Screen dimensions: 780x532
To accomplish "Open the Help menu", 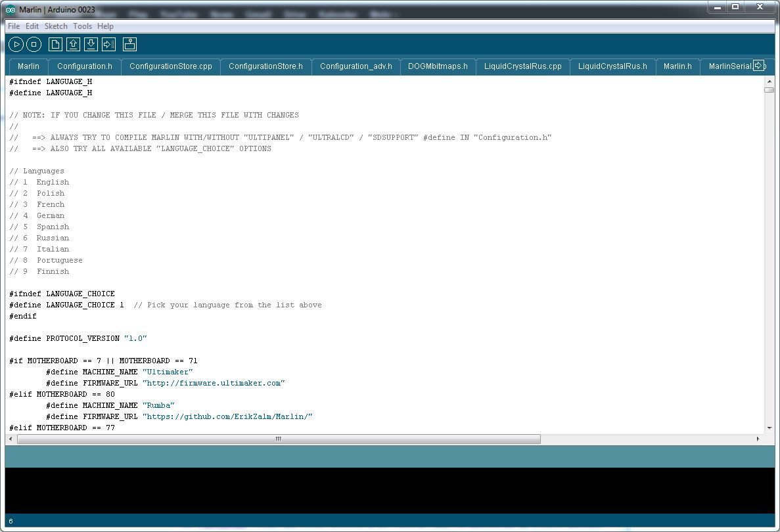I will pos(105,26).
